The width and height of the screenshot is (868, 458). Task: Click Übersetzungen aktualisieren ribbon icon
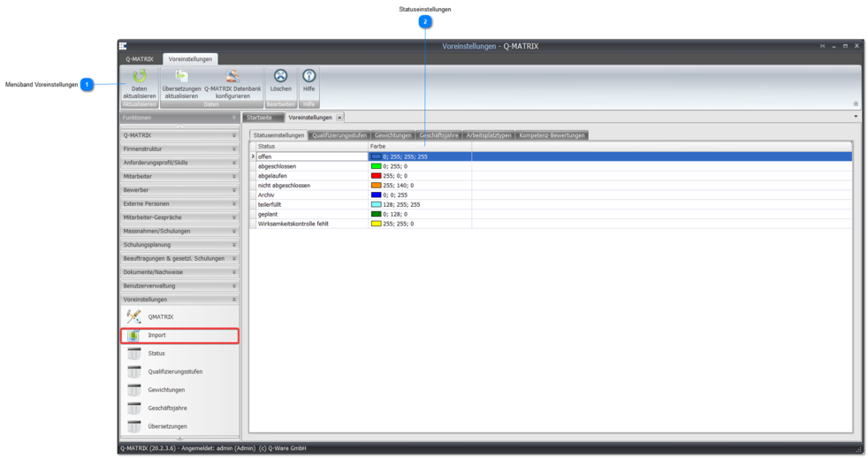point(181,76)
